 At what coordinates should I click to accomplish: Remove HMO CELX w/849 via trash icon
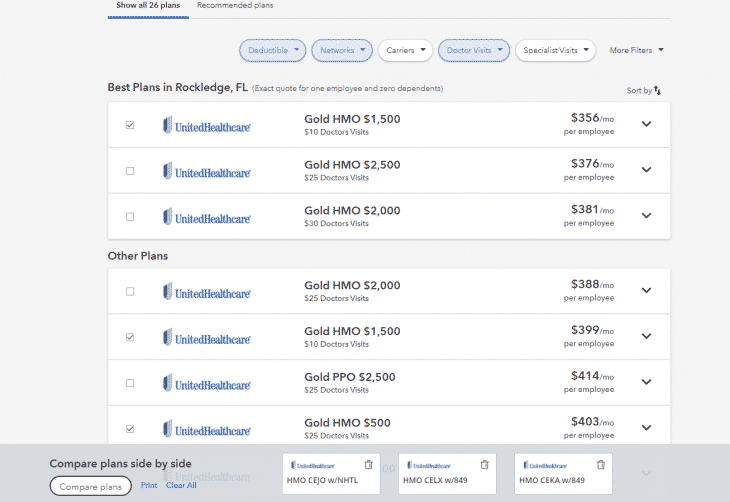click(x=485, y=464)
